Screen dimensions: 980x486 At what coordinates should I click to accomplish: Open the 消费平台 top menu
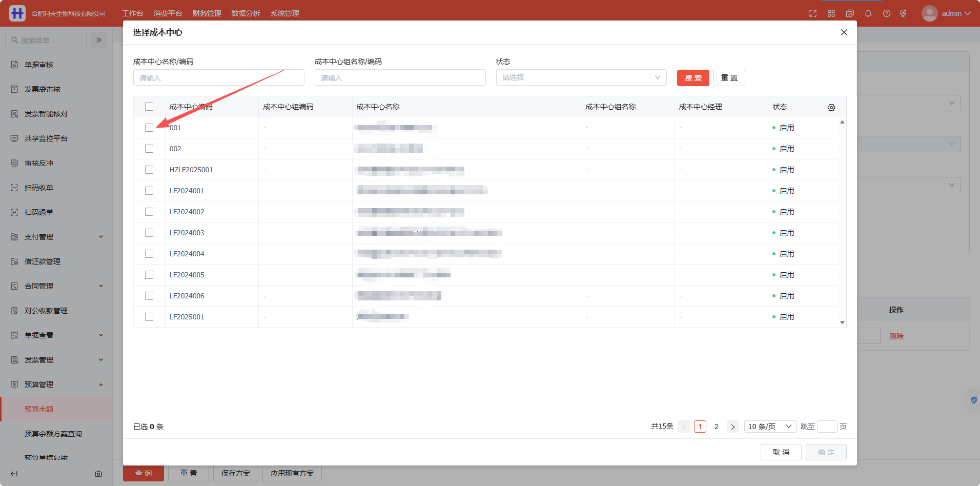point(168,13)
